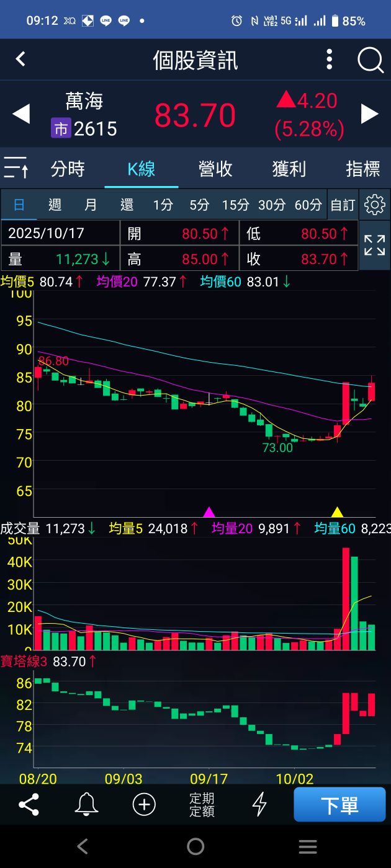This screenshot has width=391, height=868.
Task: Tap the 均量60 label
Action: coord(352,528)
